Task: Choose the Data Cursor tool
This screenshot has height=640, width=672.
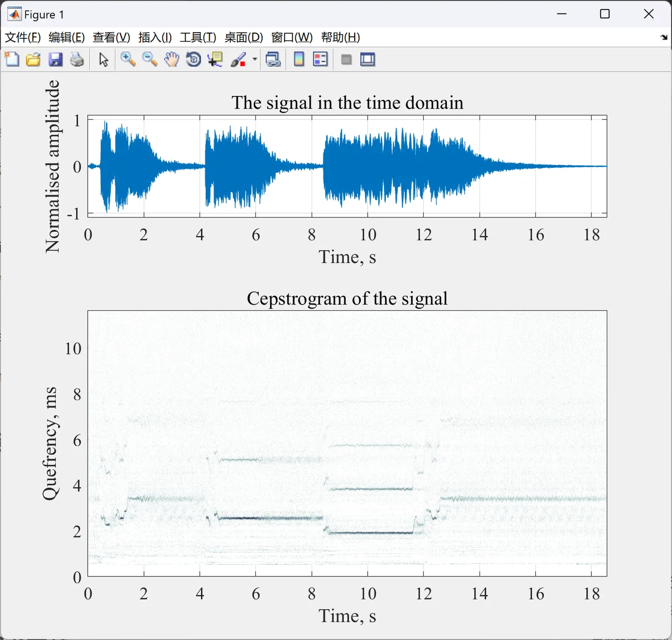Action: pyautogui.click(x=215, y=60)
